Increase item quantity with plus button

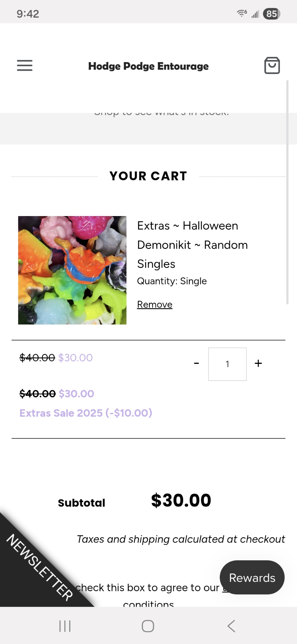point(258,364)
